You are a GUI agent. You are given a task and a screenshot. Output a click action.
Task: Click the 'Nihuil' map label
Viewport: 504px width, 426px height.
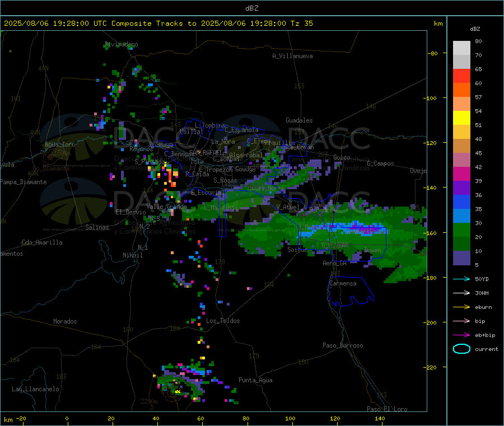point(132,255)
